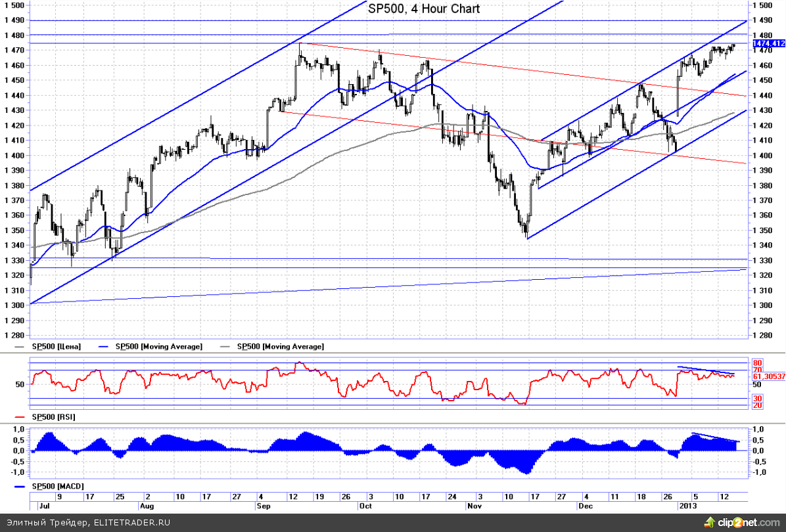Click the current price label 1474.412
786x532 pixels.
768,43
